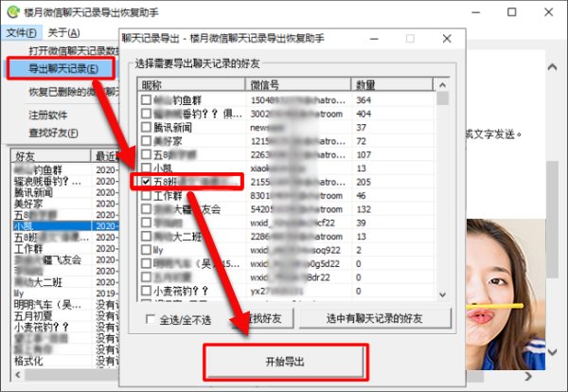Choose 注册软件 menu entry

tap(48, 116)
